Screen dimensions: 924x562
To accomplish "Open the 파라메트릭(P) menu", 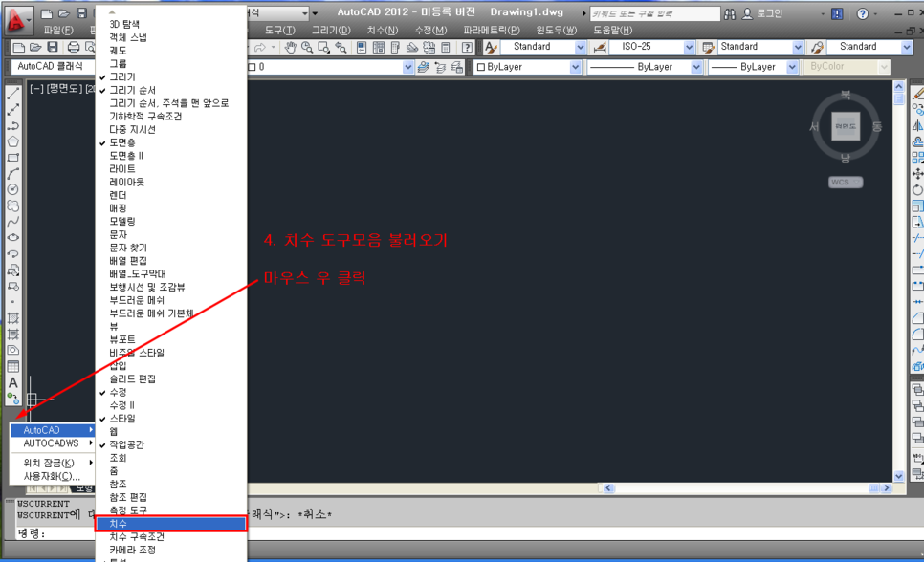I will coord(492,30).
